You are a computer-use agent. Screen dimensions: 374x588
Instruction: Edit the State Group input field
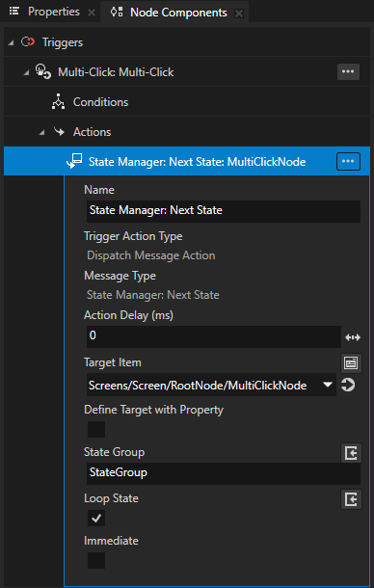point(224,473)
